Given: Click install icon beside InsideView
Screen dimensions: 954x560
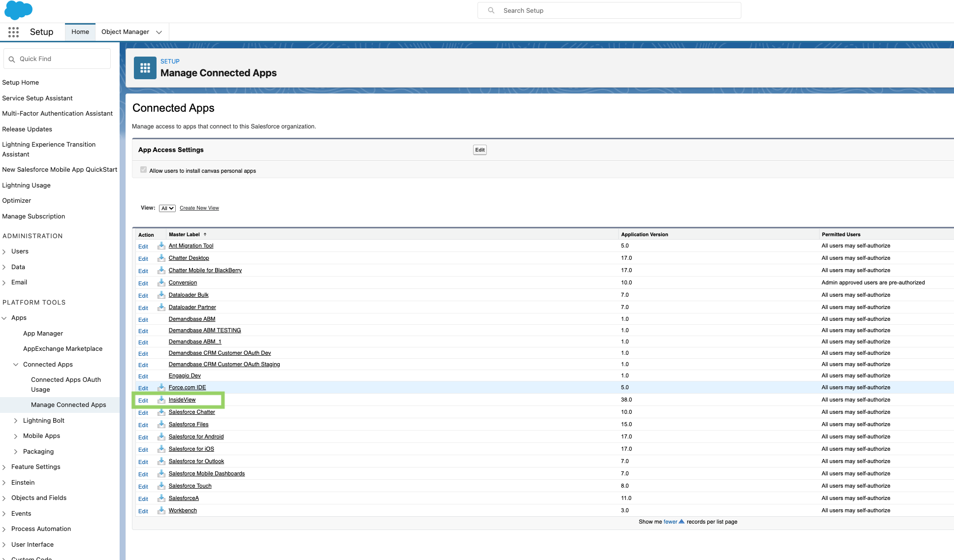Looking at the screenshot, I should [x=161, y=400].
